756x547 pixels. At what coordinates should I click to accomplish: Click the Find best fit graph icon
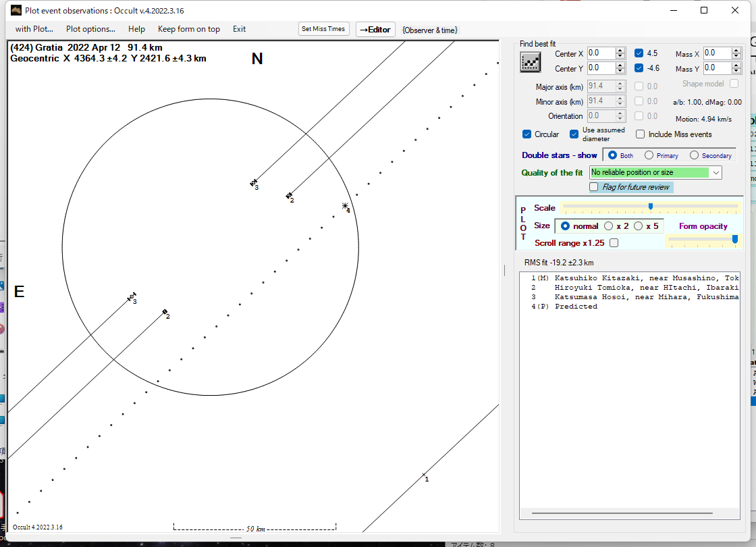click(x=530, y=61)
